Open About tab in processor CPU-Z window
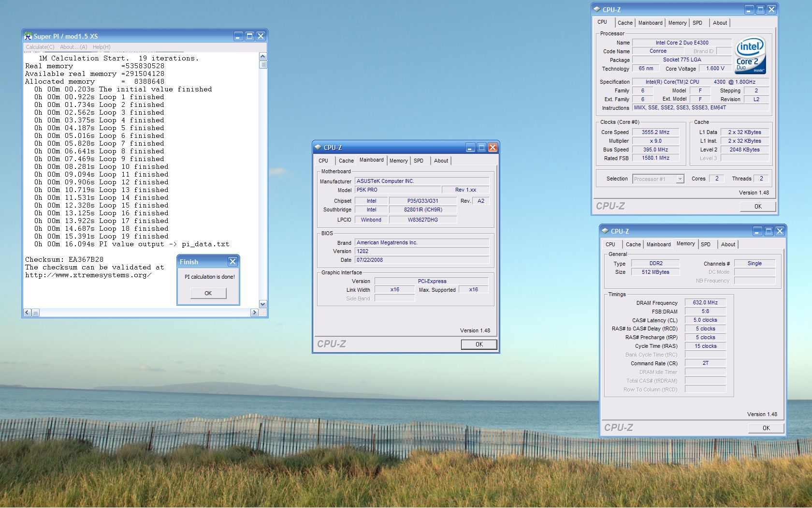Viewport: 812px width, 508px height. (720, 23)
